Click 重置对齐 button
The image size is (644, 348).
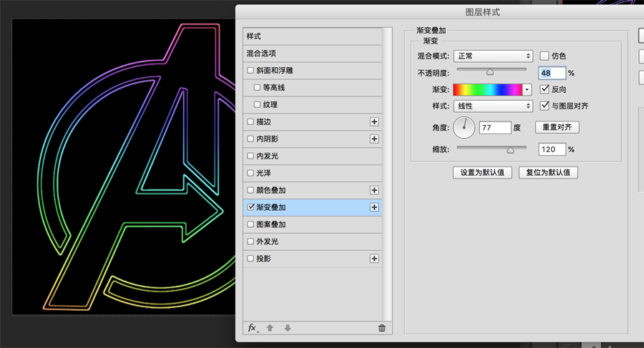pos(557,127)
